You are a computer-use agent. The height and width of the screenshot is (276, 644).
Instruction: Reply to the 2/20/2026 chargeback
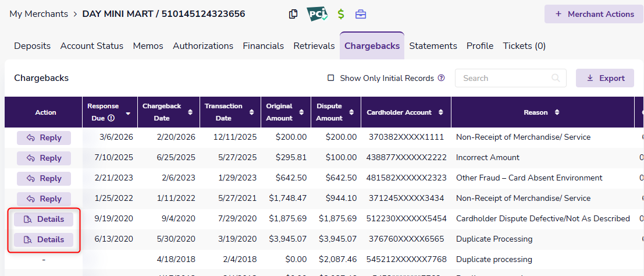tap(44, 138)
